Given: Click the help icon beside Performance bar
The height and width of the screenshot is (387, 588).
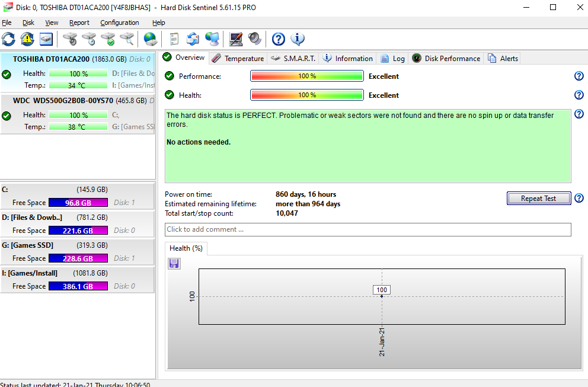Looking at the screenshot, I should pyautogui.click(x=579, y=76).
